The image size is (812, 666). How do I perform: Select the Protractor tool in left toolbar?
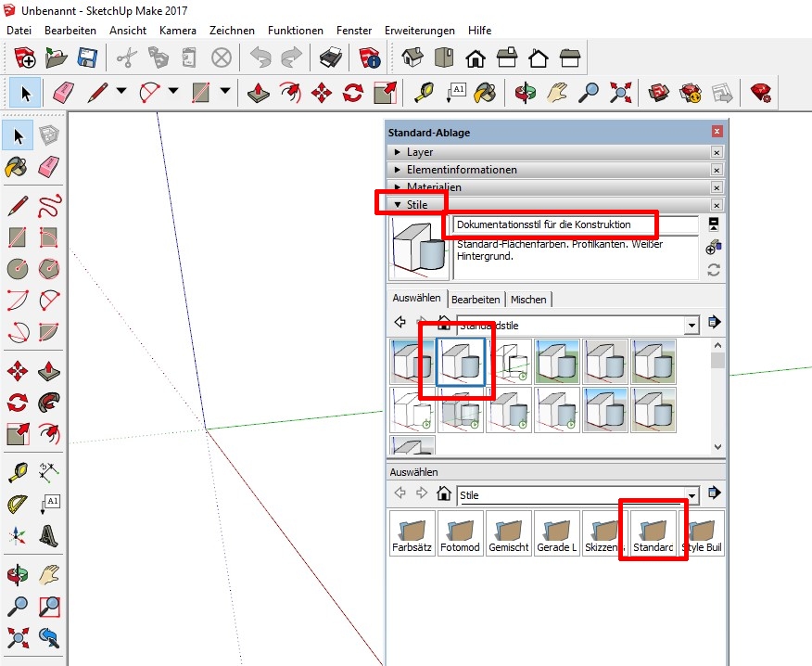click(x=18, y=505)
